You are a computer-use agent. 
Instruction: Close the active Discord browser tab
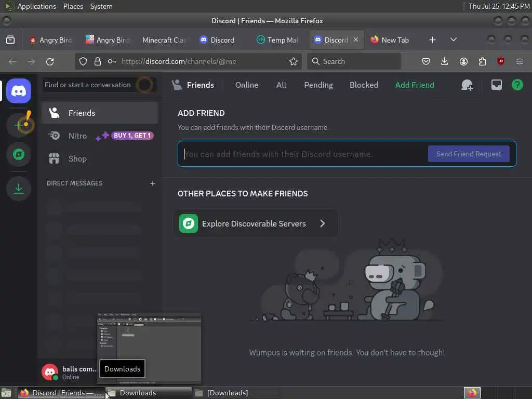point(356,39)
